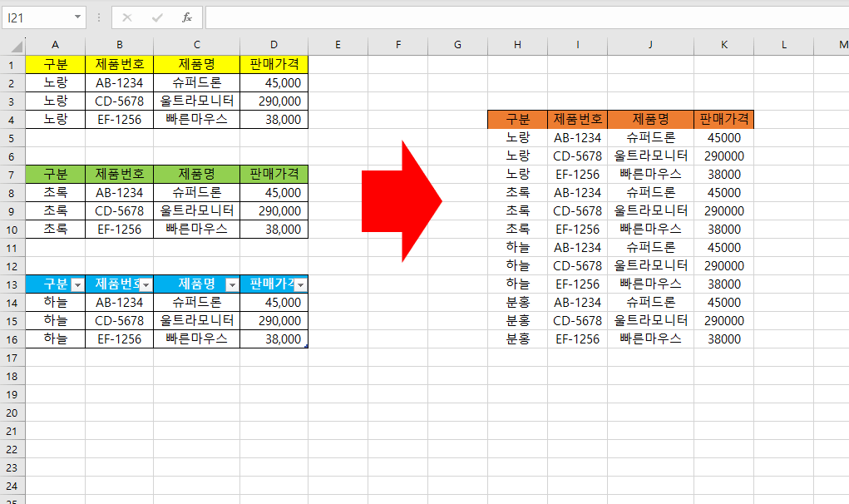The width and height of the screenshot is (849, 504).
Task: Click green 구분 header cell A7
Action: pyautogui.click(x=55, y=175)
